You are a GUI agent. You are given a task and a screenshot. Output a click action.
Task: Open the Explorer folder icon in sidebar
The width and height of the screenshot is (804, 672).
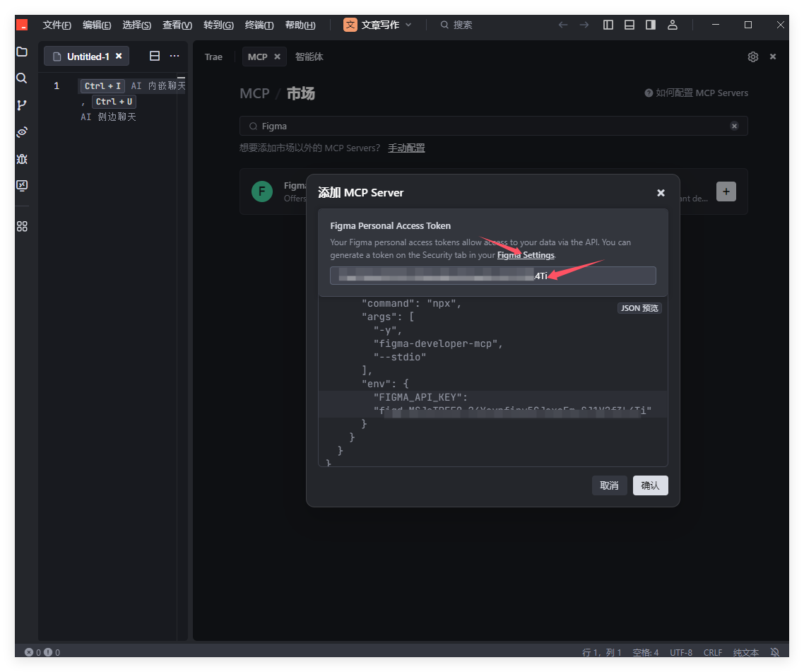point(22,52)
